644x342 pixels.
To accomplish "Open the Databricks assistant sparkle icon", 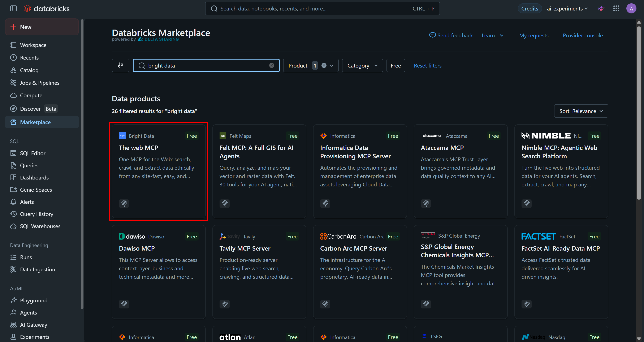I will coord(601,9).
